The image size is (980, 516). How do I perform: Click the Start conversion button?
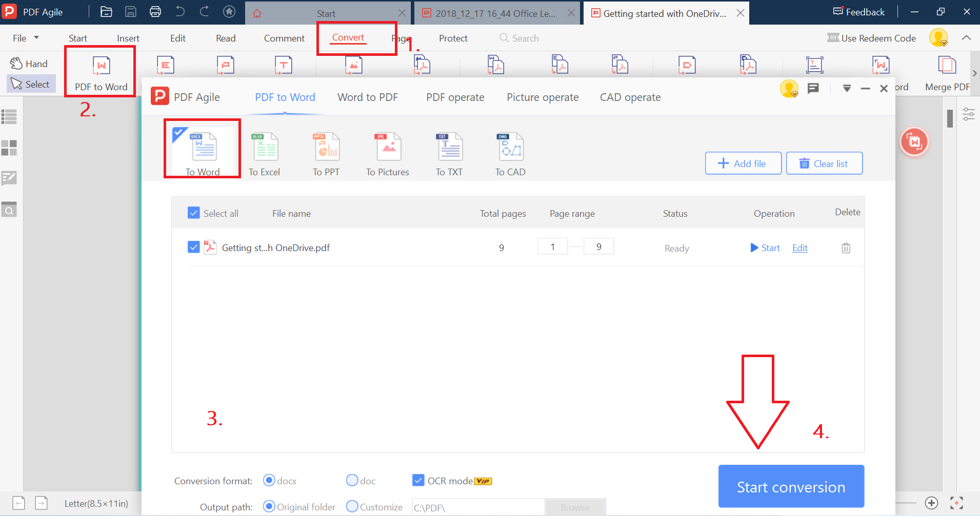tap(791, 486)
